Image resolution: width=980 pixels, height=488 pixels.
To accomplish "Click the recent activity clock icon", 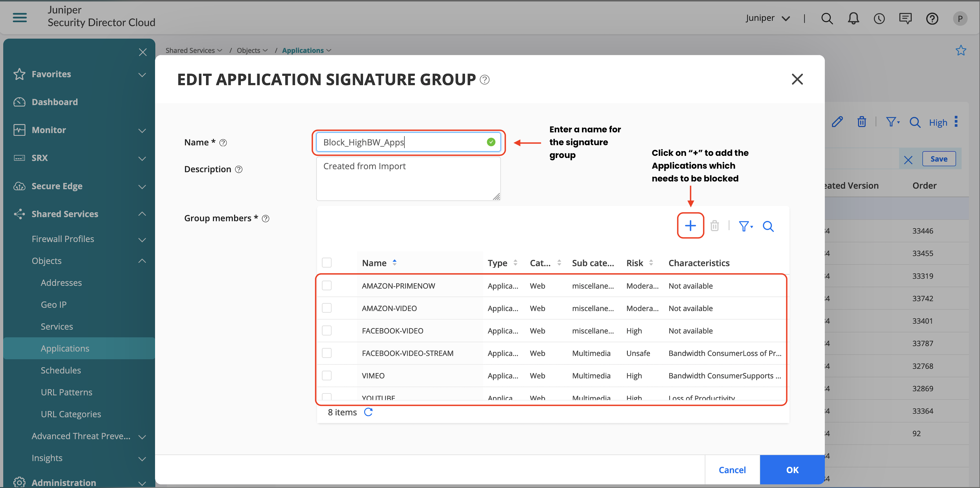I will point(879,18).
